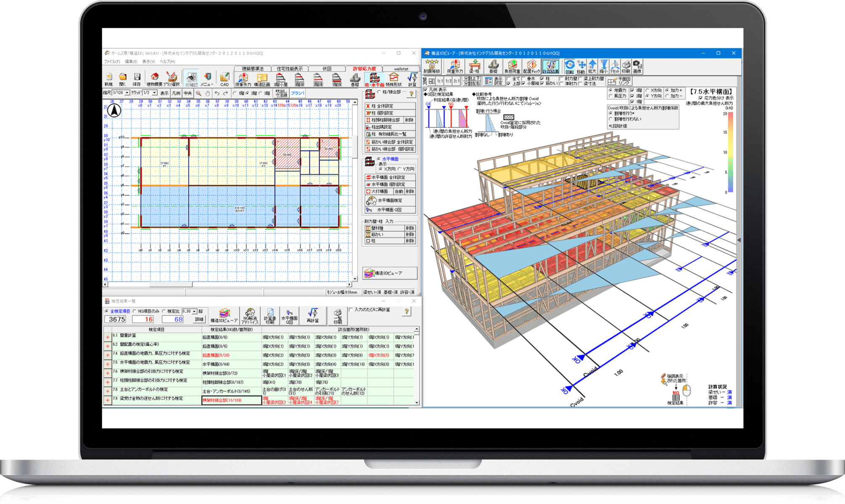Click the 詳細 button in results panel
The height and width of the screenshot is (504, 845).
[x=198, y=320]
